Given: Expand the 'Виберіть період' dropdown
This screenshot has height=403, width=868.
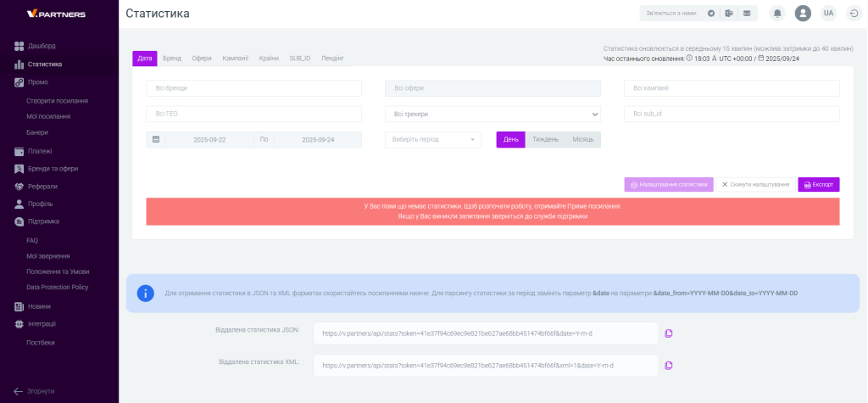Looking at the screenshot, I should click(x=432, y=139).
